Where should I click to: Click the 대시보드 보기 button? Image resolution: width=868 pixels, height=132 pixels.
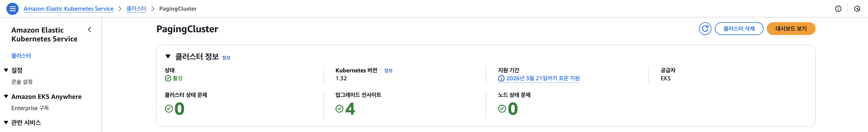[x=790, y=29]
